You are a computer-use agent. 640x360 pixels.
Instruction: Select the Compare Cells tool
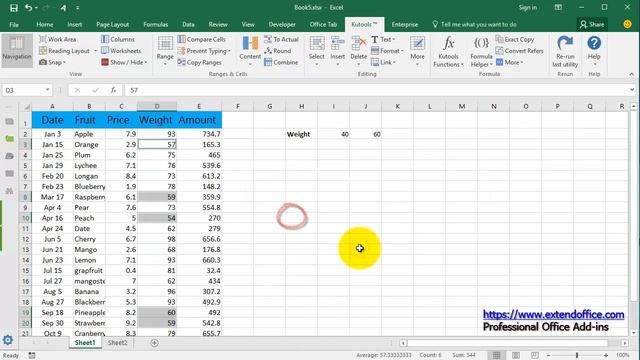tap(202, 39)
